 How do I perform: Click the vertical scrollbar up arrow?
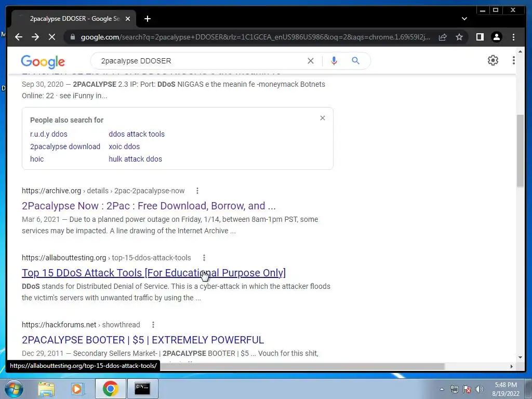(x=520, y=50)
